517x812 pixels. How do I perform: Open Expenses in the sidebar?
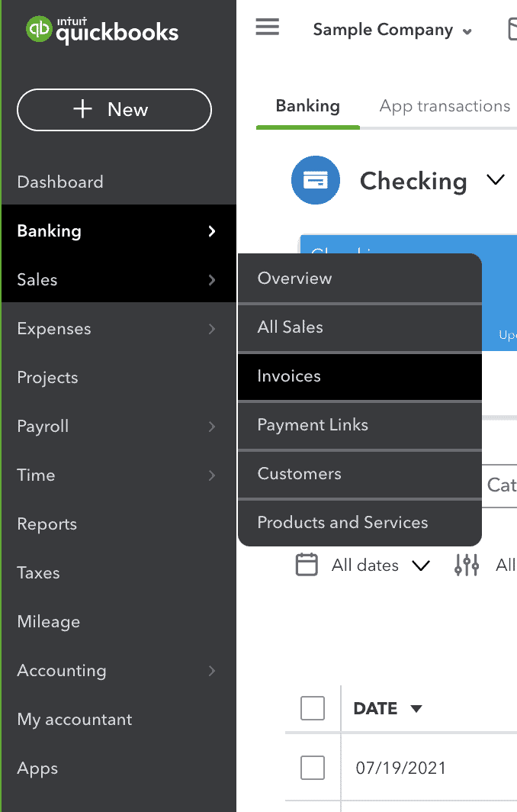click(118, 329)
